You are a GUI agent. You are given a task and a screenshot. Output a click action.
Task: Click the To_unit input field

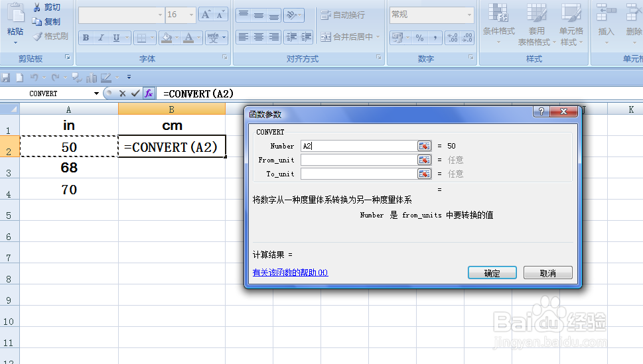click(x=359, y=174)
